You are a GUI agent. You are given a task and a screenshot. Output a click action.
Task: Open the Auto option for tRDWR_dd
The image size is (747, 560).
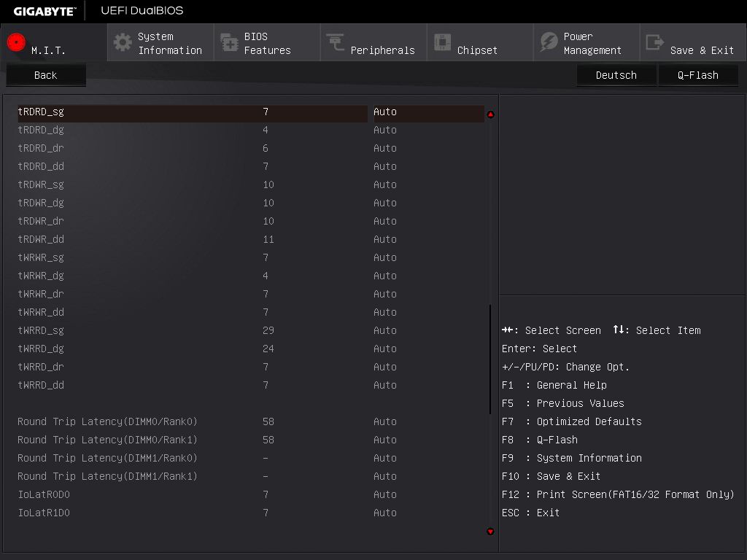coord(385,239)
